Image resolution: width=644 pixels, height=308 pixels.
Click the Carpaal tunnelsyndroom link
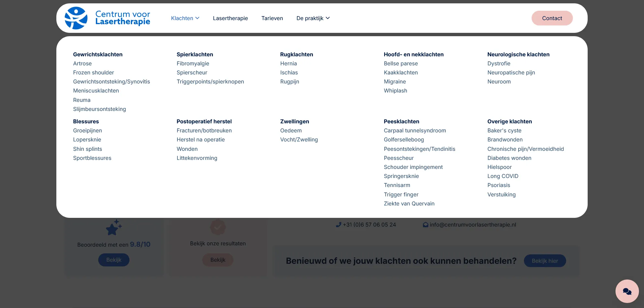[415, 130]
